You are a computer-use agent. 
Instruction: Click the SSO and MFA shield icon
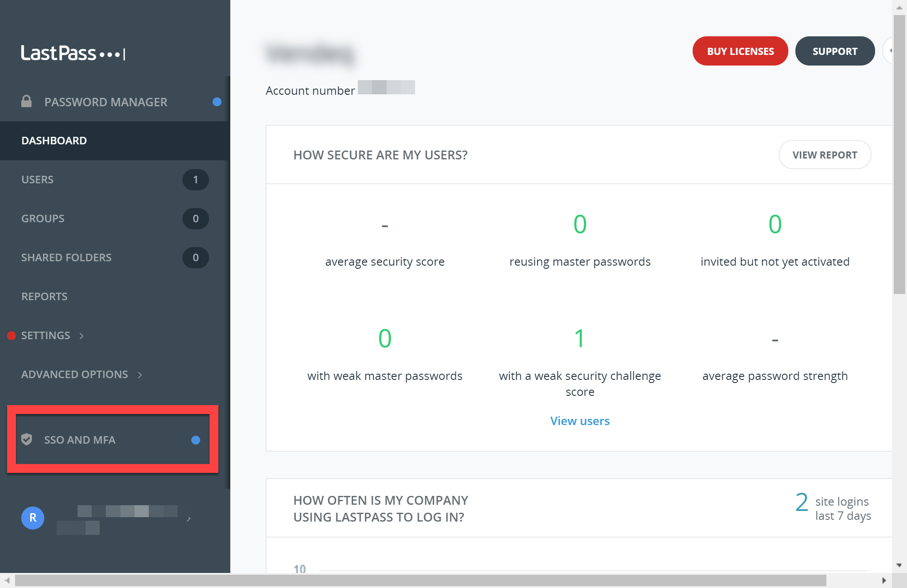(x=27, y=439)
